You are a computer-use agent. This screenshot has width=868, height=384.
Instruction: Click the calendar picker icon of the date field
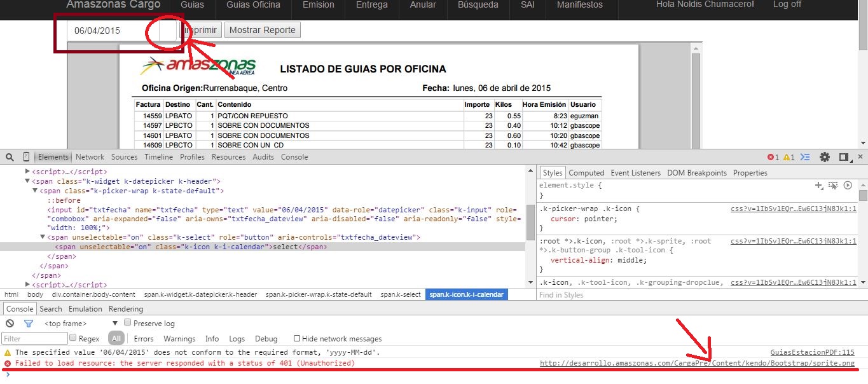click(x=167, y=31)
